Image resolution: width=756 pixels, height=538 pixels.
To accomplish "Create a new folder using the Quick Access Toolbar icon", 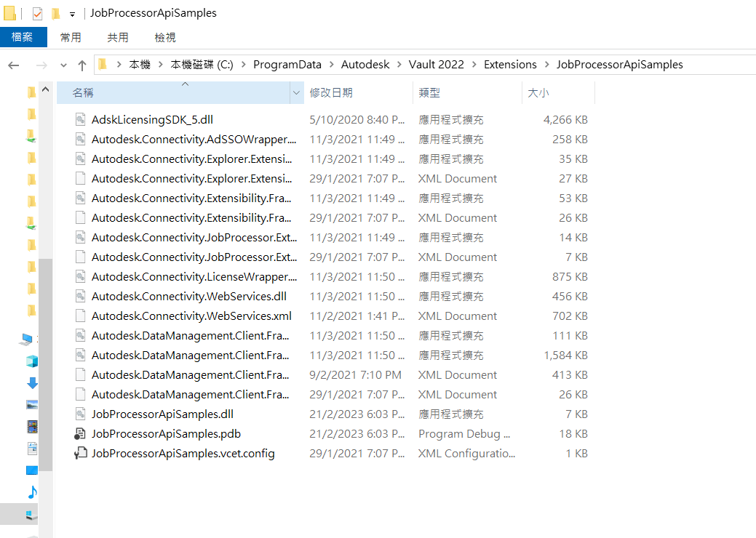I will (55, 13).
